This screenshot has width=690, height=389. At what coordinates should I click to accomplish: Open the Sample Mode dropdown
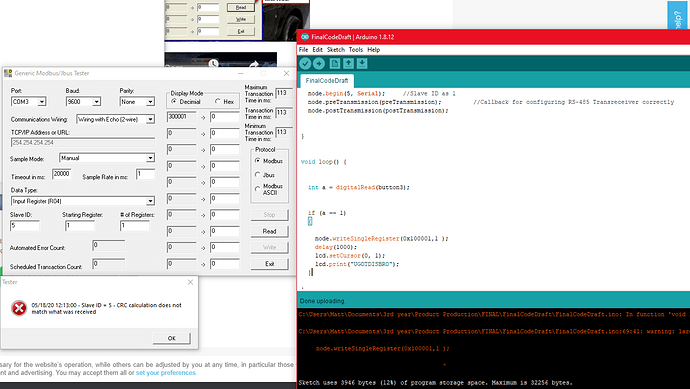(150, 158)
